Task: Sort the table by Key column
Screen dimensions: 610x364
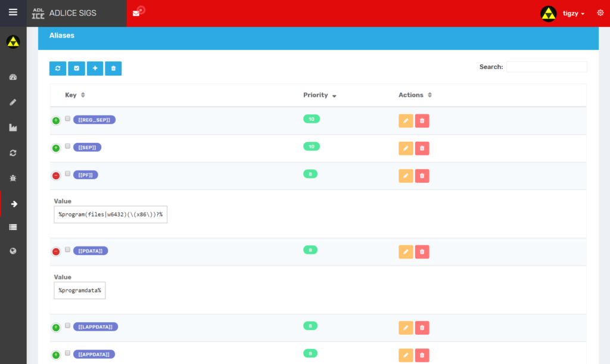Action: 74,95
